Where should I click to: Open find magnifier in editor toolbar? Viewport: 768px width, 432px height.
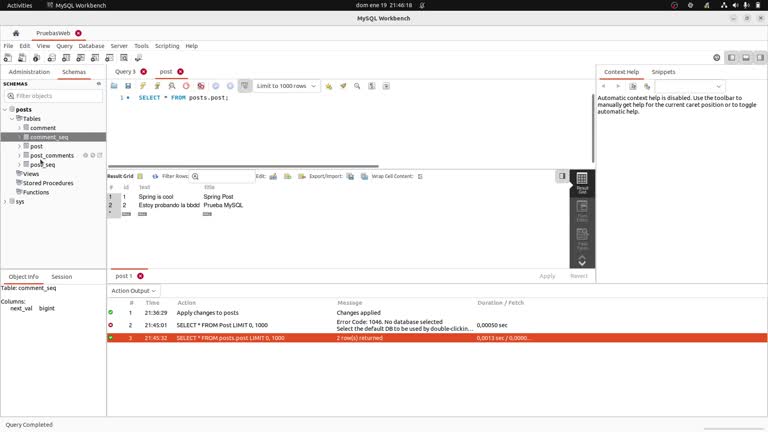(357, 86)
